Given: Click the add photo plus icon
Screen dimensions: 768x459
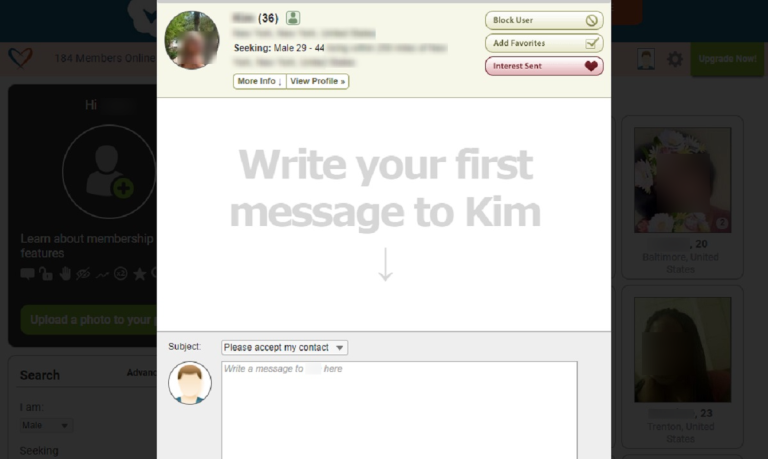Looking at the screenshot, I should pos(123,188).
